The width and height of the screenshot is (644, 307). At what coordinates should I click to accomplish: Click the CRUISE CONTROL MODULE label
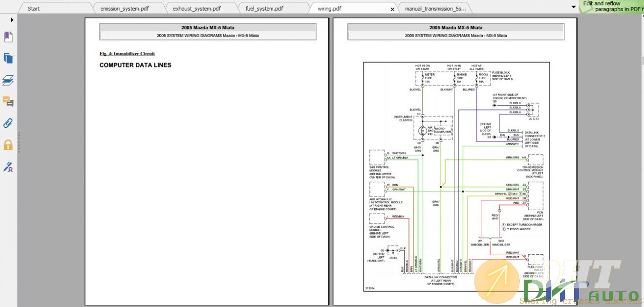(382, 232)
